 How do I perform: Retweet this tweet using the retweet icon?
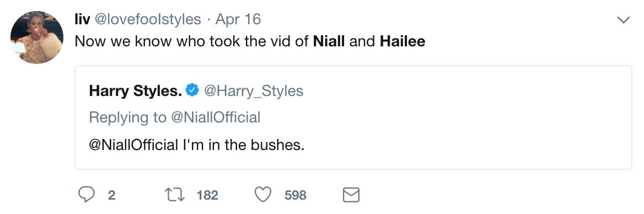[x=175, y=195]
